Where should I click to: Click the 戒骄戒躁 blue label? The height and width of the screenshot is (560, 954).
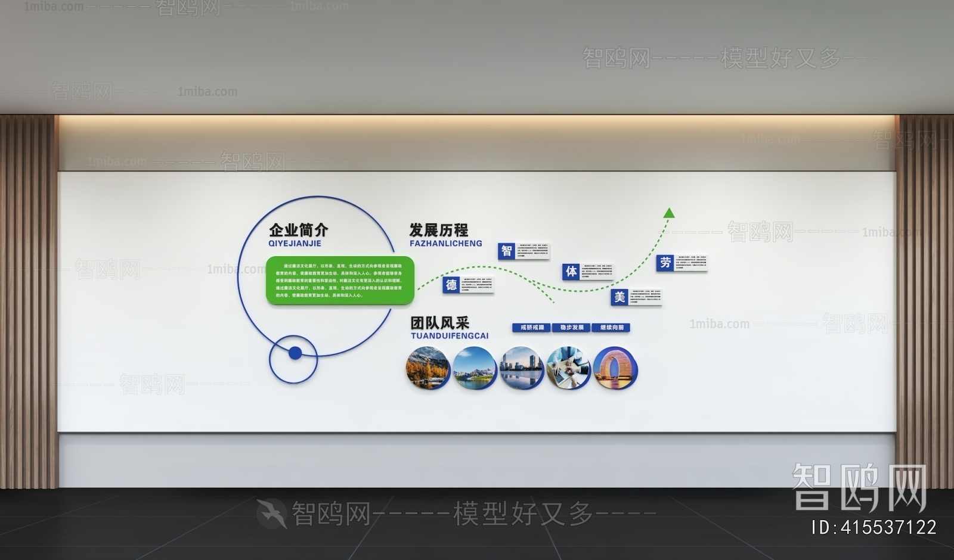click(532, 328)
